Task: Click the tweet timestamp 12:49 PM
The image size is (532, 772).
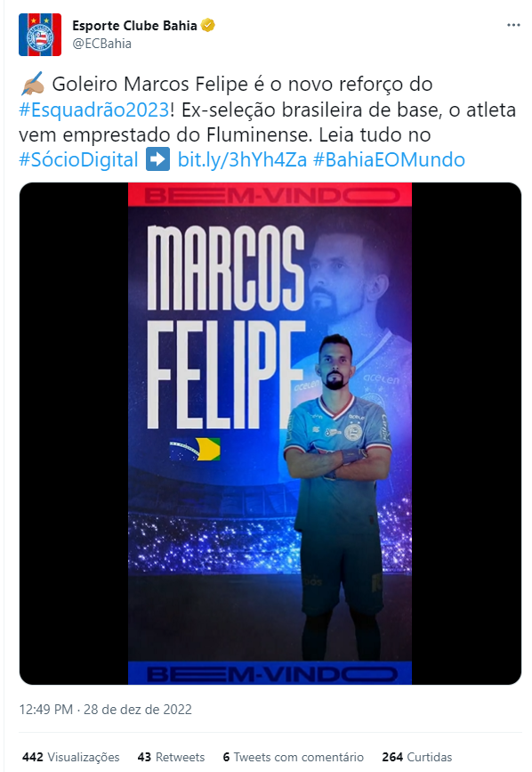Action: (45, 710)
